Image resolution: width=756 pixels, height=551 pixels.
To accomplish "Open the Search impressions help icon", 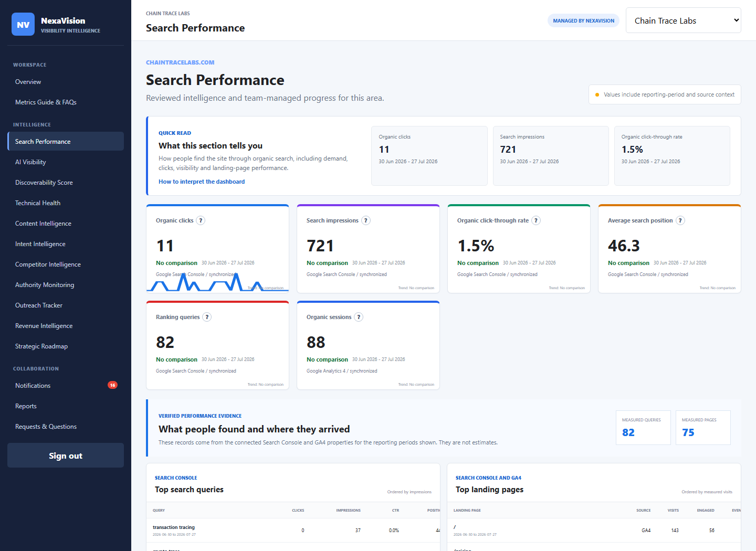I will [x=366, y=220].
